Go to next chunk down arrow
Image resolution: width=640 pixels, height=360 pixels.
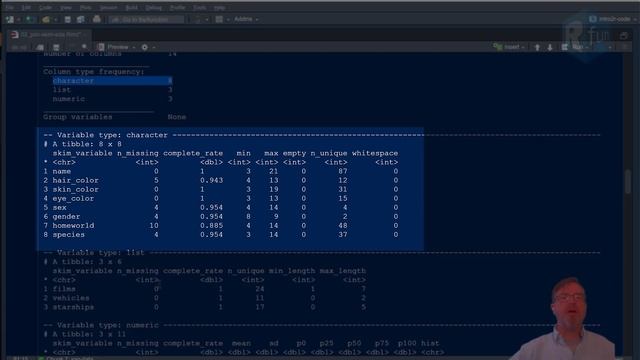[x=550, y=47]
